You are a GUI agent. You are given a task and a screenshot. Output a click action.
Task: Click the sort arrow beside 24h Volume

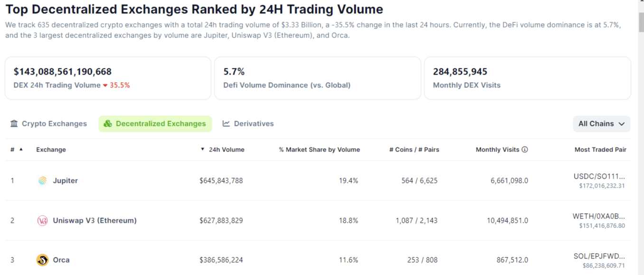click(x=203, y=149)
